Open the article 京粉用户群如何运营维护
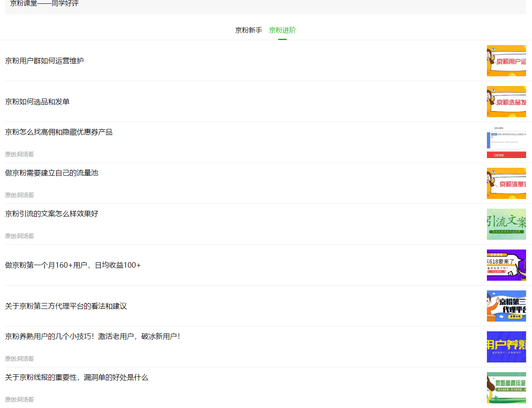The height and width of the screenshot is (408, 532). click(x=44, y=61)
